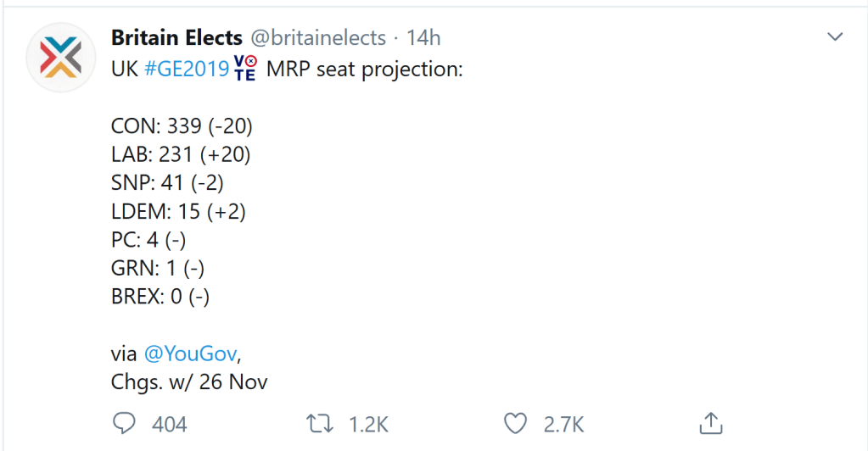Open the share tweet icon
The height and width of the screenshot is (451, 868).
pos(709,422)
